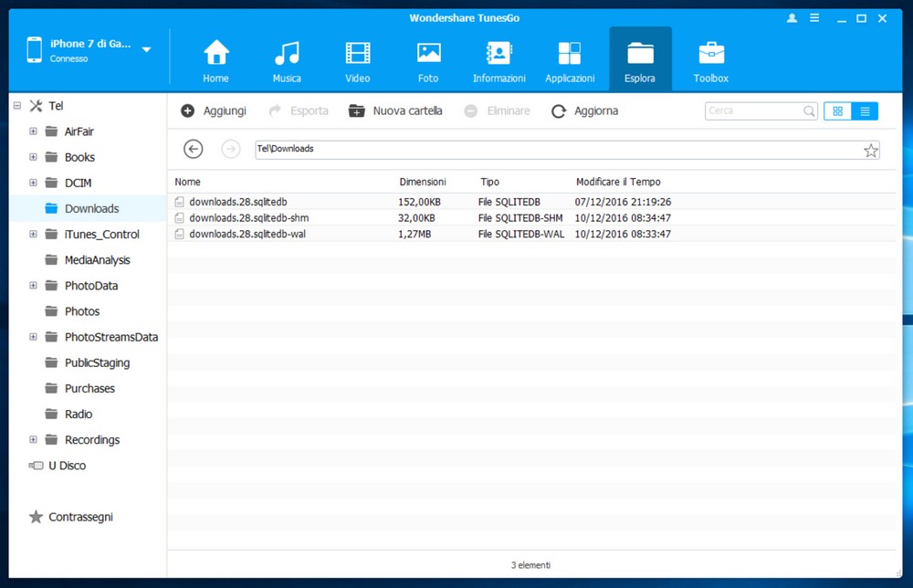Collapse the Tel root tree node
The height and width of the screenshot is (588, 913).
(17, 106)
